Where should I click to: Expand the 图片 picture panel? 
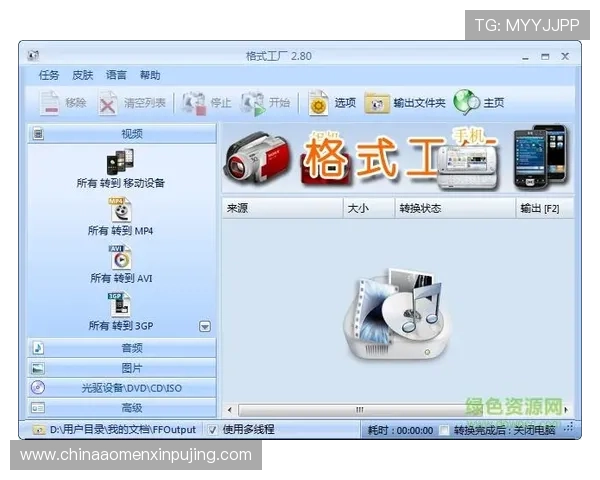122,368
